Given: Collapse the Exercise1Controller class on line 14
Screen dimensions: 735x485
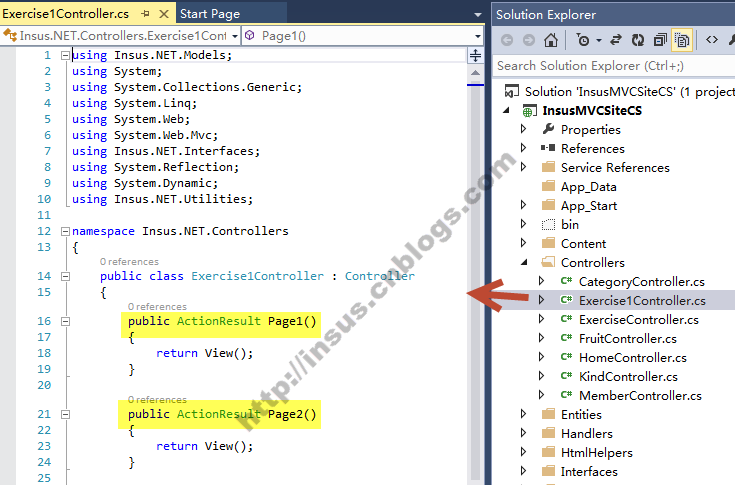Looking at the screenshot, I should pyautogui.click(x=65, y=276).
